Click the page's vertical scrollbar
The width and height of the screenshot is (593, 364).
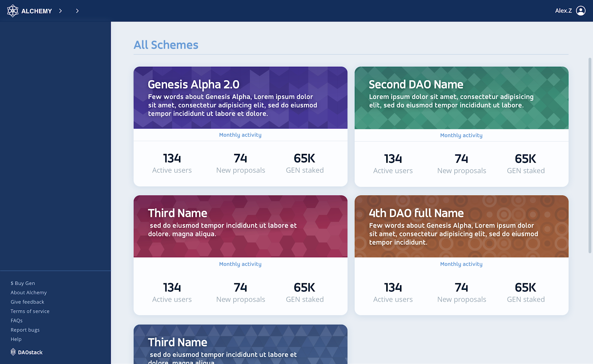pos(590,156)
